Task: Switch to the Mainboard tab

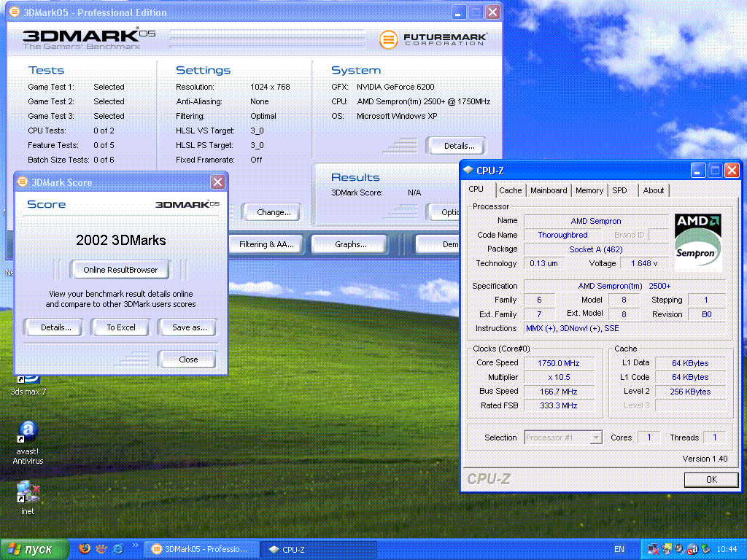Action: (549, 190)
